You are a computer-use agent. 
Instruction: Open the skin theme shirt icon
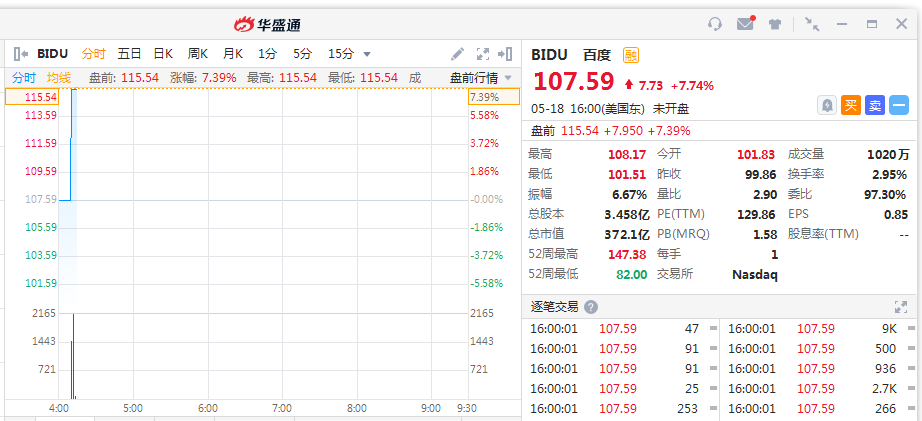[775, 24]
